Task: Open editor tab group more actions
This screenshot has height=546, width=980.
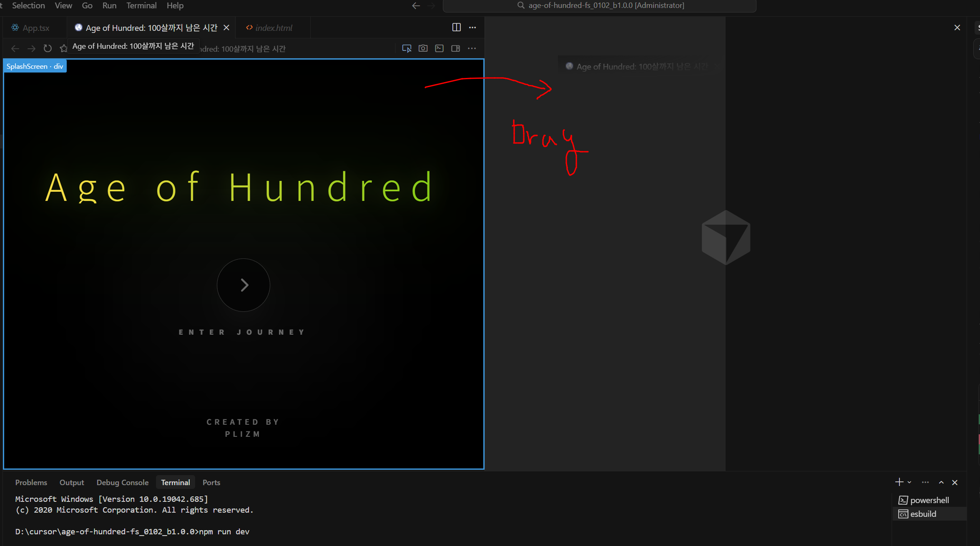Action: 472,28
